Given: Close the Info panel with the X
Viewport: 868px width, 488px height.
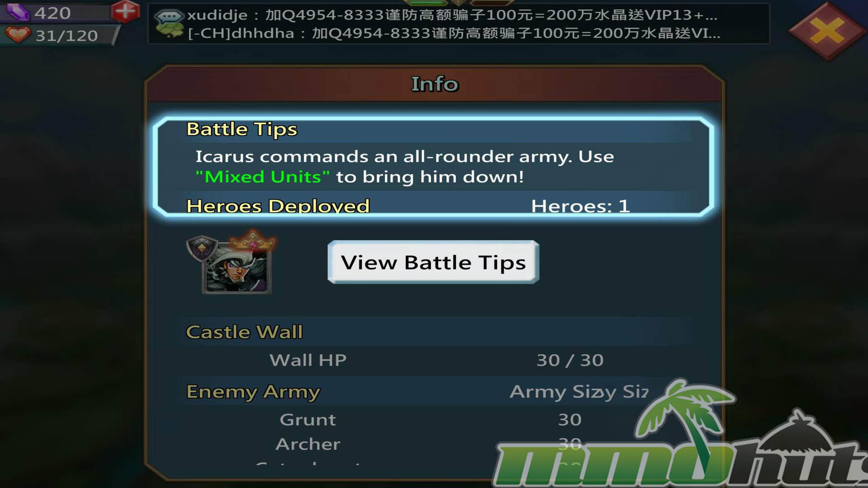Looking at the screenshot, I should 827,31.
